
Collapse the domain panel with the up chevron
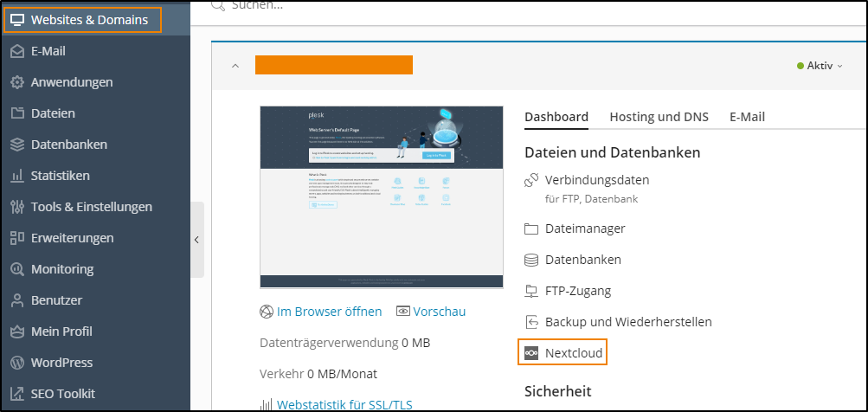point(235,65)
